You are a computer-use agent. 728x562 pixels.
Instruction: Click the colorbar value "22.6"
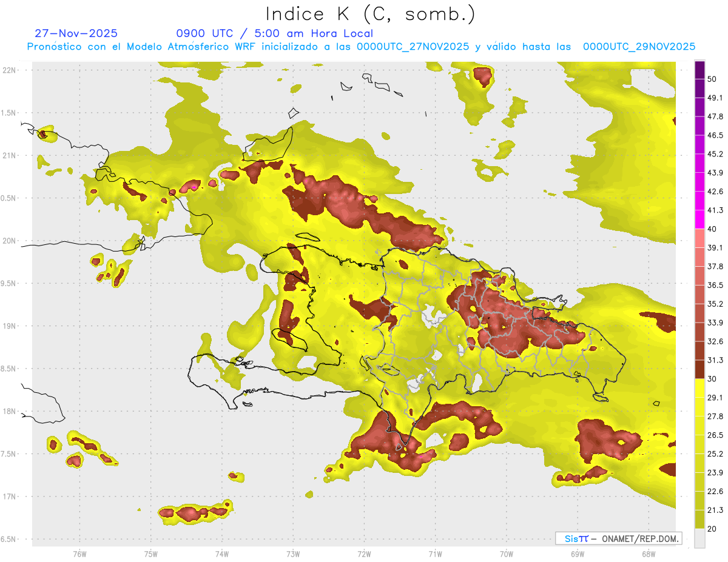(715, 492)
